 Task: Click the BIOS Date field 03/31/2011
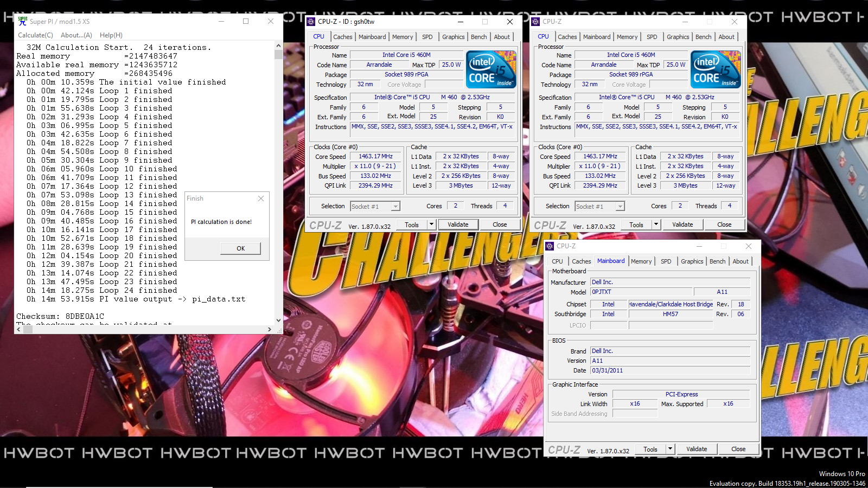coord(670,370)
